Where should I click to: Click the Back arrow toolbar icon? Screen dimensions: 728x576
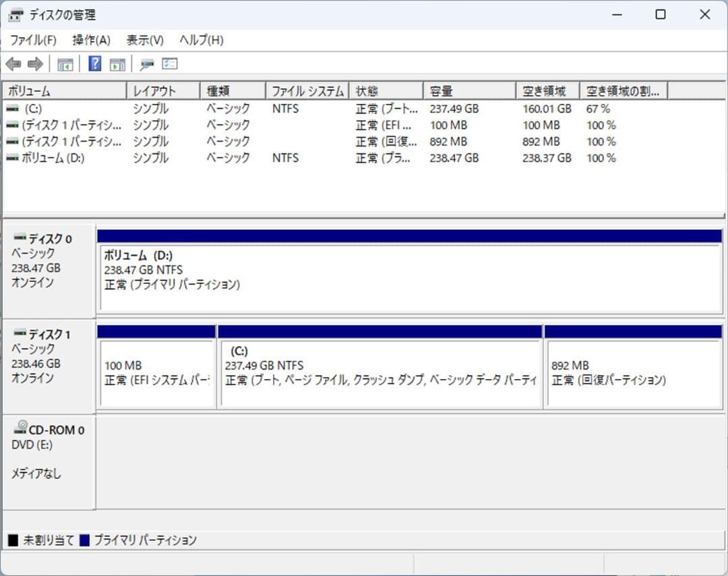[15, 63]
